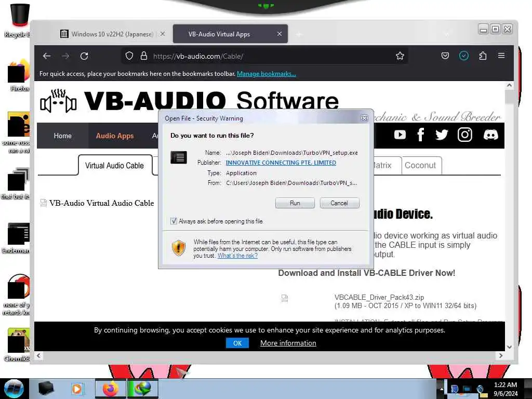This screenshot has width=532, height=399.
Task: Close the security warning dialog
Action: pyautogui.click(x=364, y=118)
